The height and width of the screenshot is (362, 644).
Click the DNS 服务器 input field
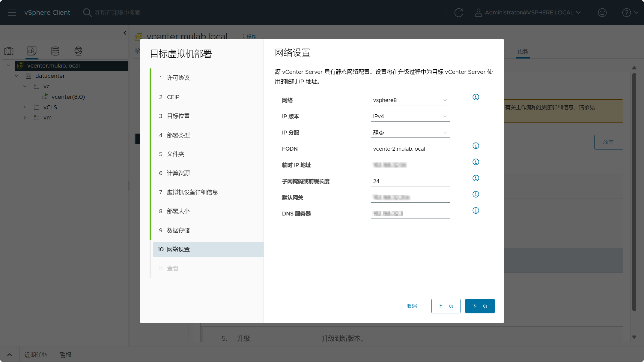(410, 214)
